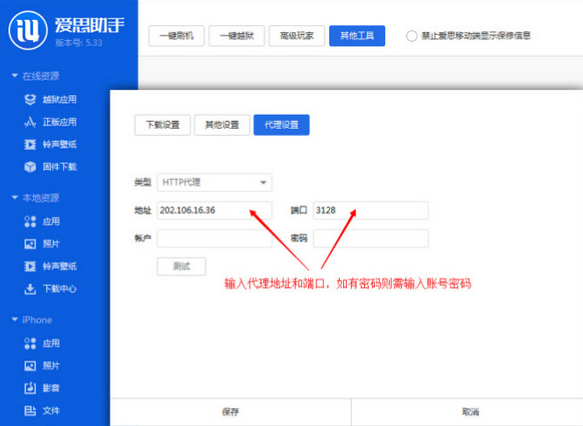Click the 测试 button

tap(181, 266)
